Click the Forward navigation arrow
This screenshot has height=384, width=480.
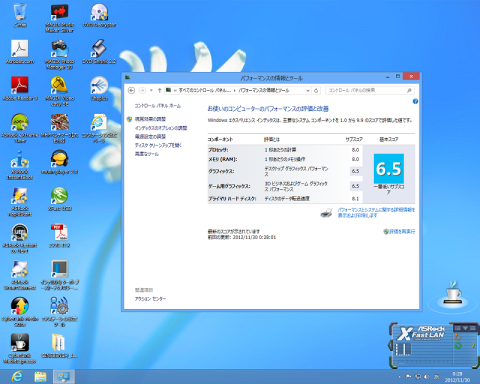[142, 90]
